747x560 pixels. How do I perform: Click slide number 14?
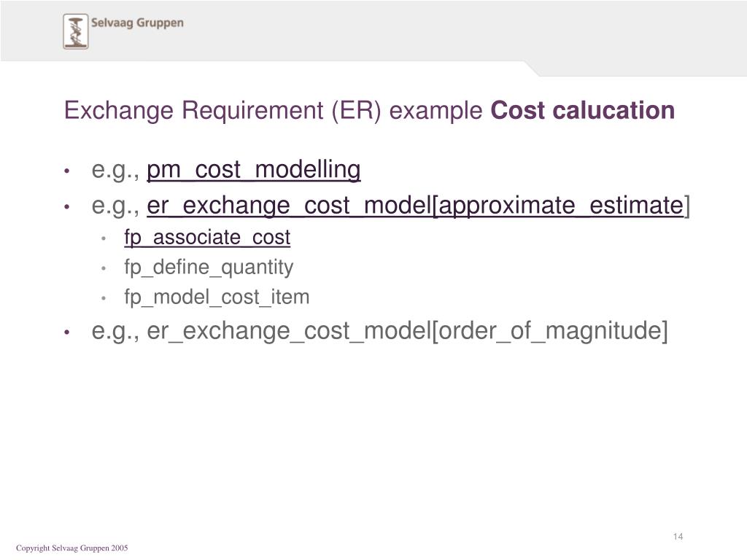coord(678,537)
